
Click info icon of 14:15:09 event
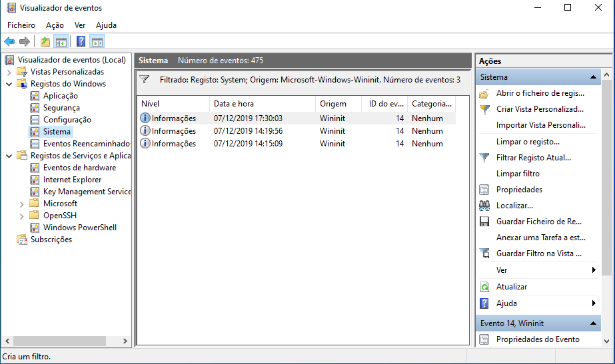point(145,144)
